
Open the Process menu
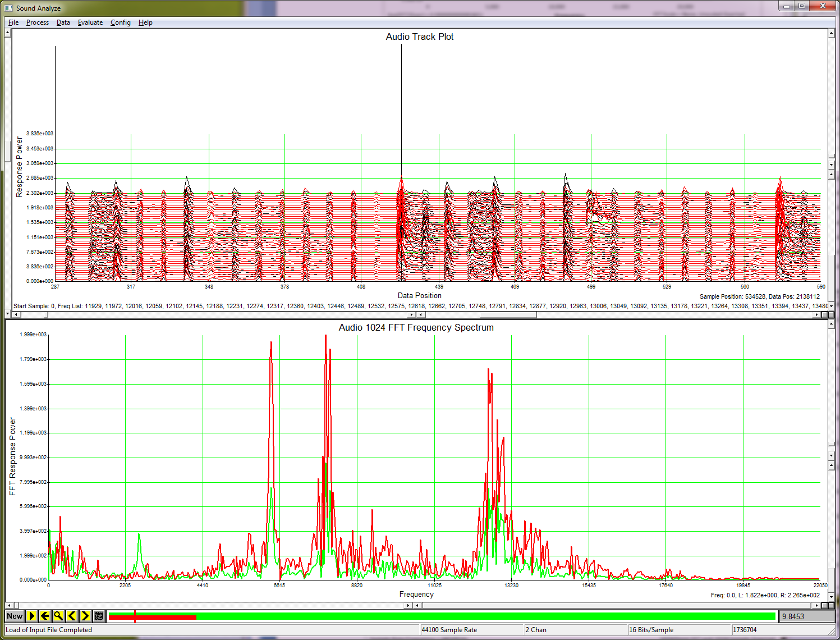(37, 22)
